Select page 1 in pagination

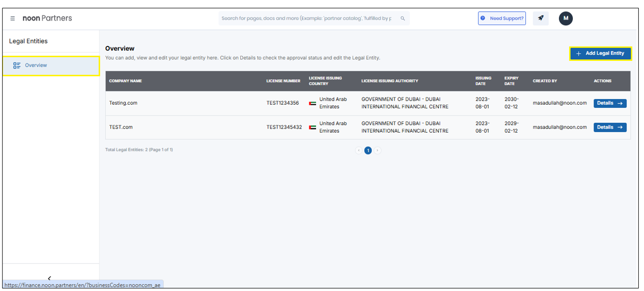tap(368, 151)
